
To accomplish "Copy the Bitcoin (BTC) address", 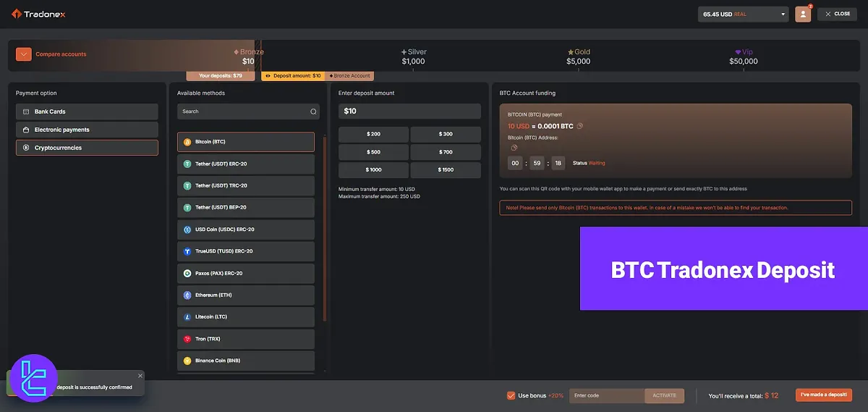I will point(514,148).
